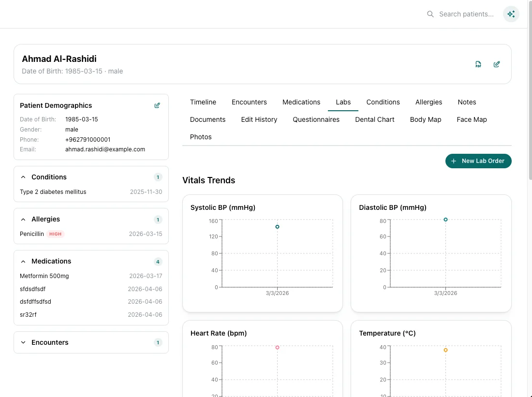Expand the Encounters sidebar section
The width and height of the screenshot is (532, 397).
[x=23, y=342]
